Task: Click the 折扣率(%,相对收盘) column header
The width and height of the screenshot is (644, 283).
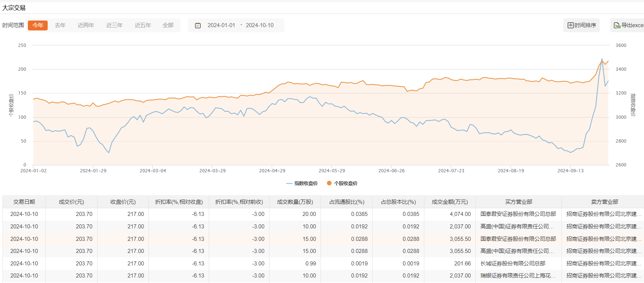Action: tap(179, 202)
